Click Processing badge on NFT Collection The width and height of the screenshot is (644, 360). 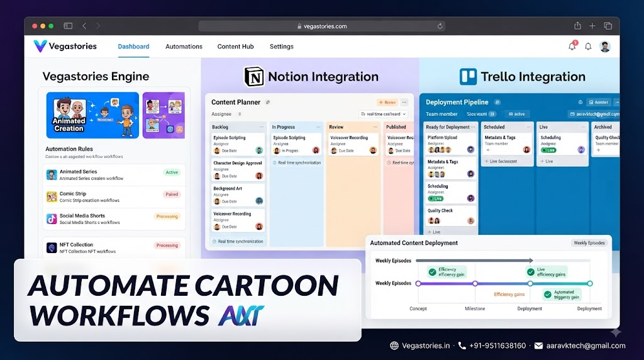coord(167,245)
